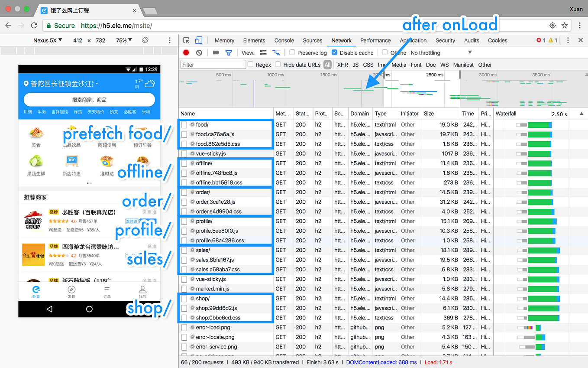The width and height of the screenshot is (588, 368).
Task: Select the inspect element tool
Action: click(187, 40)
